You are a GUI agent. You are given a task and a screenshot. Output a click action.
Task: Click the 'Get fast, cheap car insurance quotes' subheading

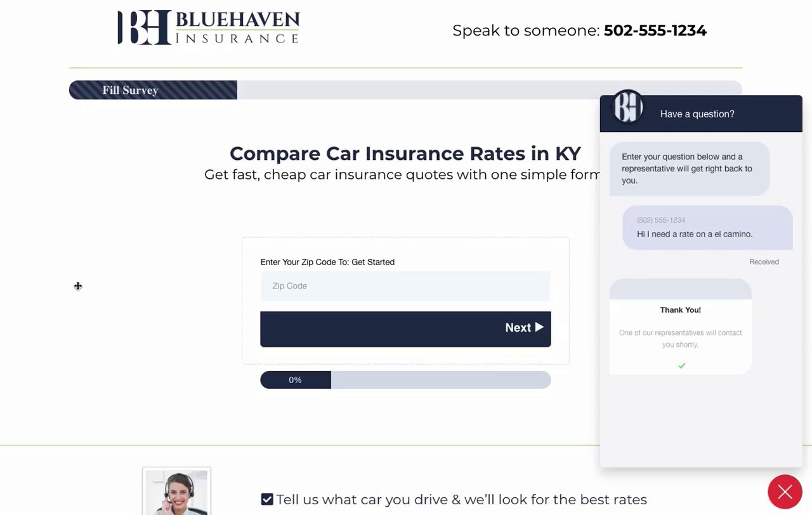(x=402, y=174)
